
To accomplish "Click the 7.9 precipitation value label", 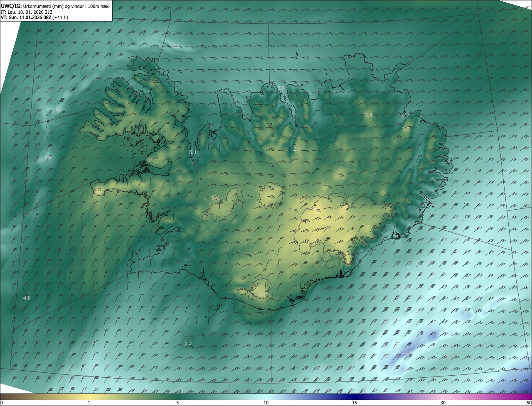I will 47,157.
